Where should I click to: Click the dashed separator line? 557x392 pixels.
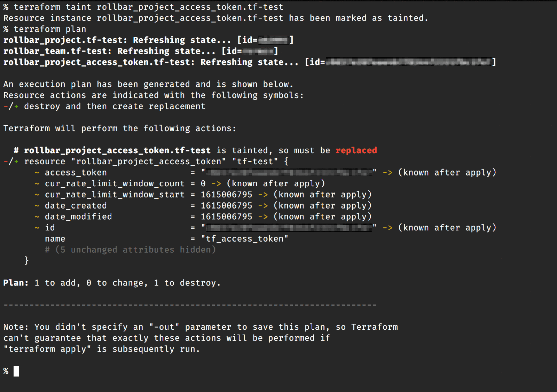click(x=190, y=305)
